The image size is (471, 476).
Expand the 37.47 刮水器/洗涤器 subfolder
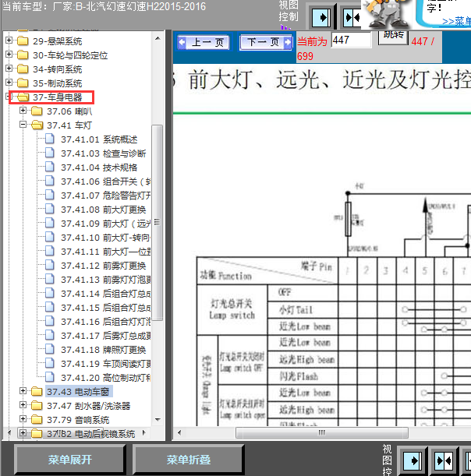tap(23, 405)
